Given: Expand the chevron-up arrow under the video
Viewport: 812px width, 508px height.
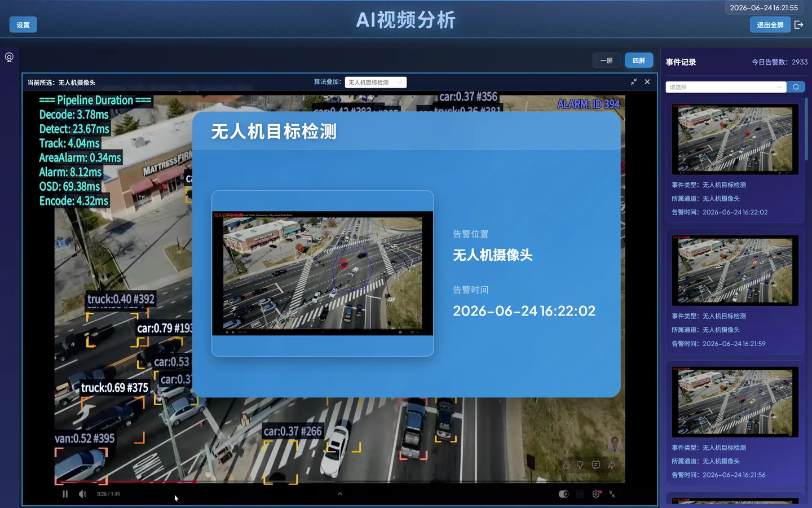Looking at the screenshot, I should click(339, 494).
